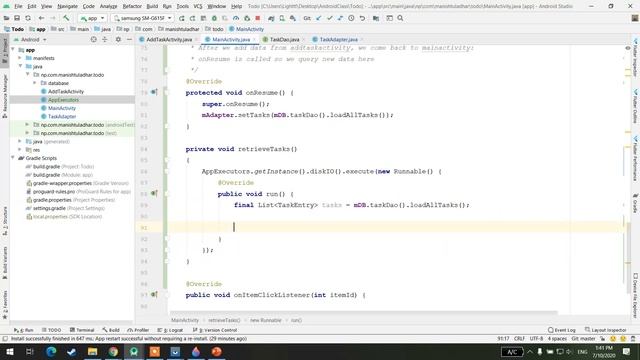Click the red Stop button icon

click(258, 18)
